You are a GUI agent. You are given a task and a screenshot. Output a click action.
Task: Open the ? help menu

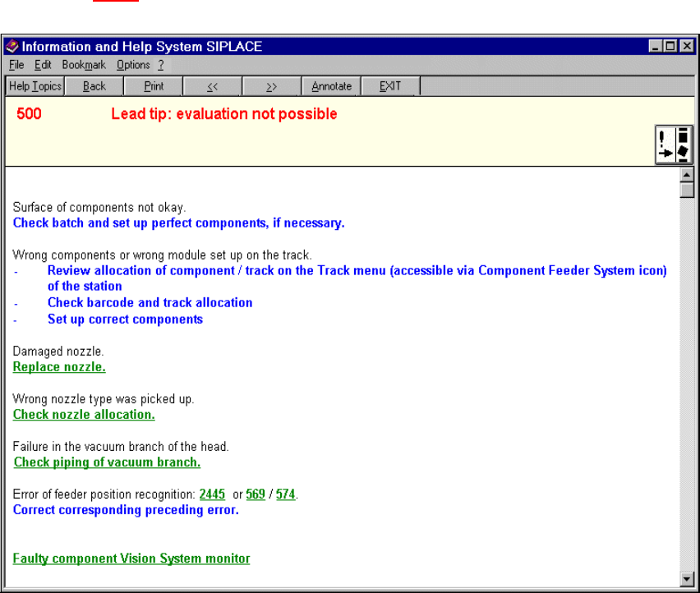[161, 65]
